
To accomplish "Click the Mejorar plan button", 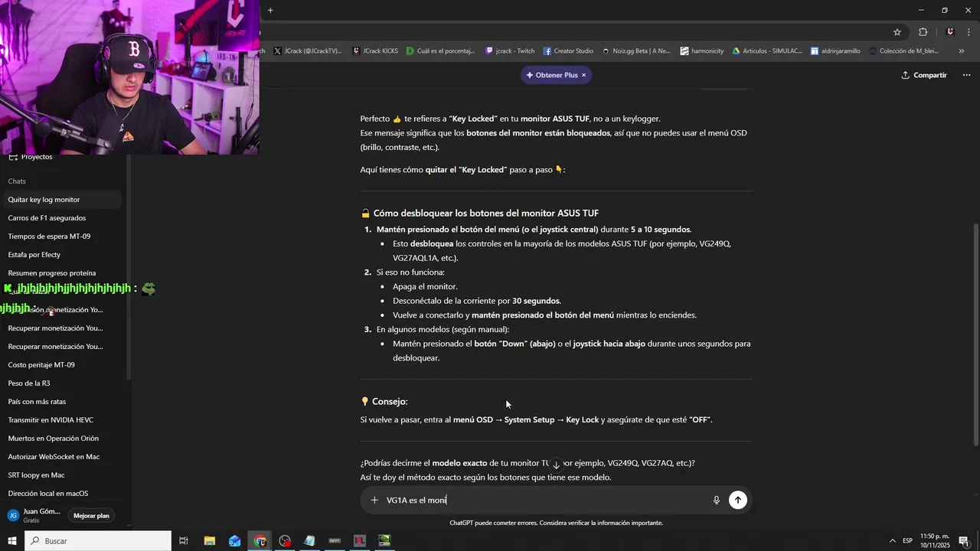I will pyautogui.click(x=91, y=516).
